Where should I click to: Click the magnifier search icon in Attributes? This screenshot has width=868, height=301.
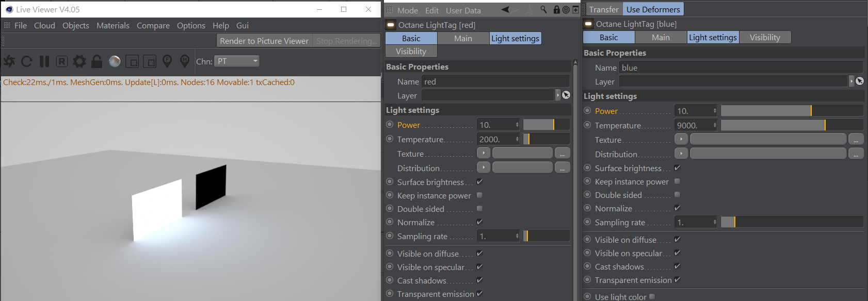[x=543, y=10]
